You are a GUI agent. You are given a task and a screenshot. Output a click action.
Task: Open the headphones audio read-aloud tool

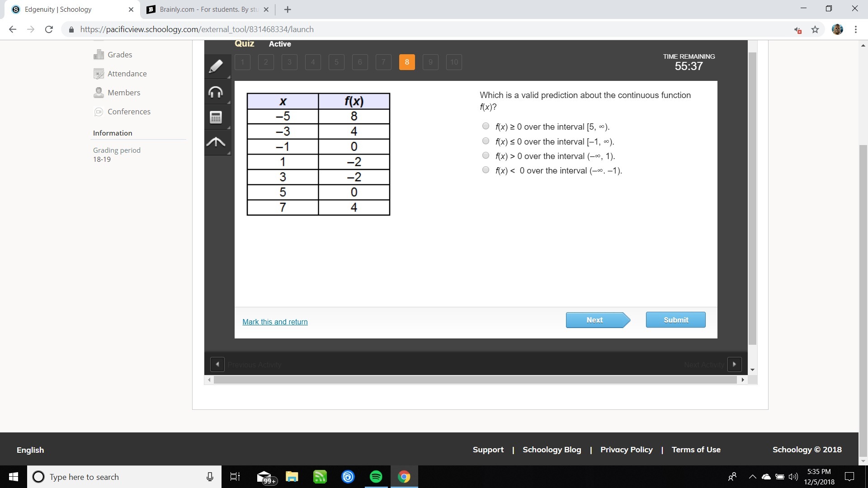pos(216,92)
